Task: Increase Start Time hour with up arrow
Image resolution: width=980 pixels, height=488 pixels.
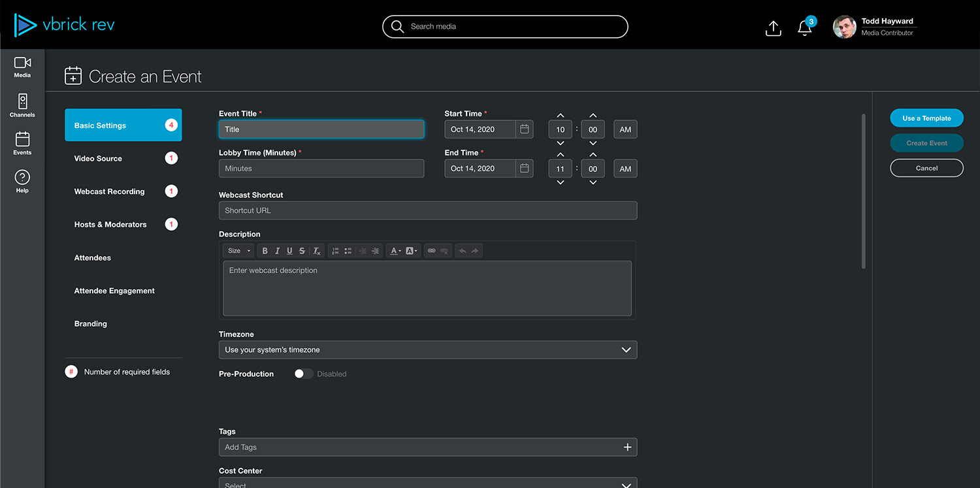Action: click(561, 116)
